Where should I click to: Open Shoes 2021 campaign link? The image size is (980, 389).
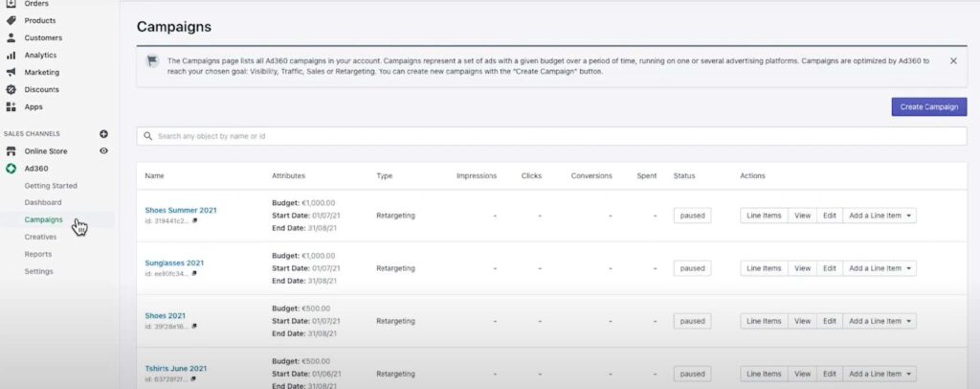(165, 316)
